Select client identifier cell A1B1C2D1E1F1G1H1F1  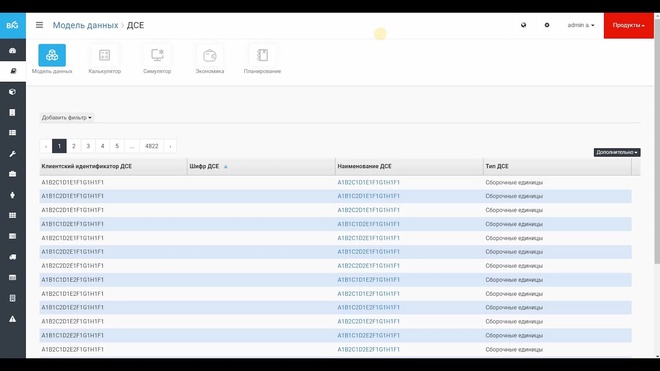[72, 196]
